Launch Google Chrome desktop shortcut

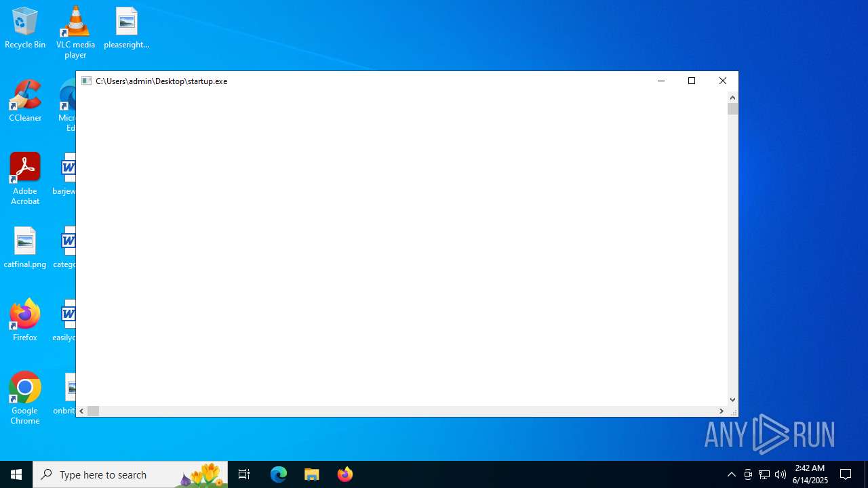coord(25,399)
